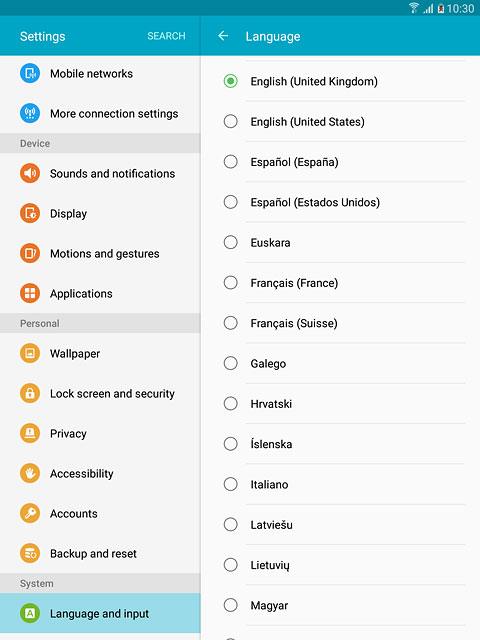The width and height of the screenshot is (480, 640).
Task: Open Language and input menu item
Action: coord(100,613)
